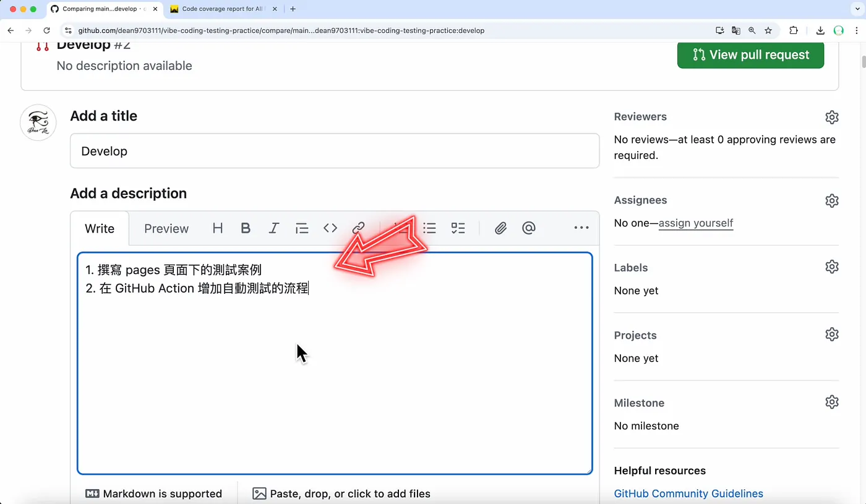Image resolution: width=866 pixels, height=504 pixels.
Task: Open a new browser tab
Action: click(293, 9)
